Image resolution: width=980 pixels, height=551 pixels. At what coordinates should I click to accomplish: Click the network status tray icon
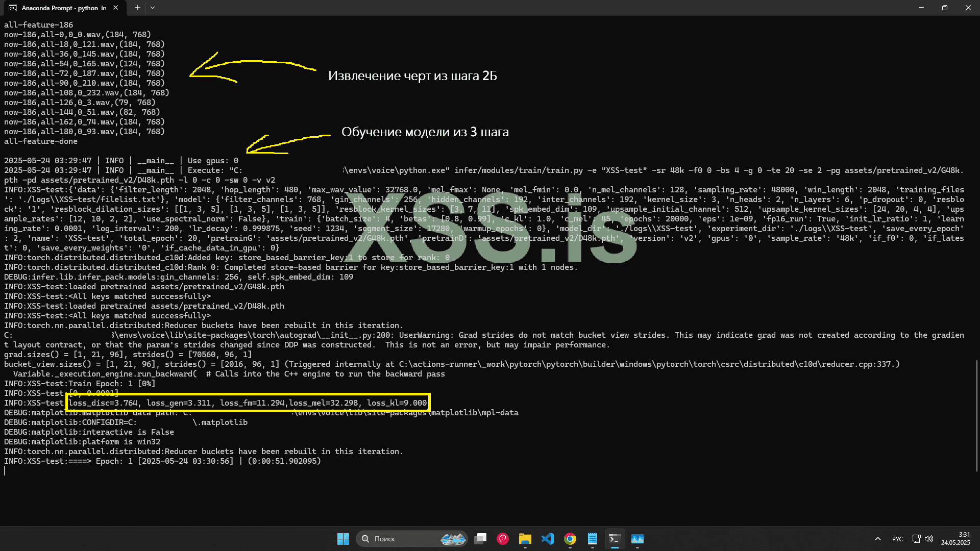[x=916, y=539]
